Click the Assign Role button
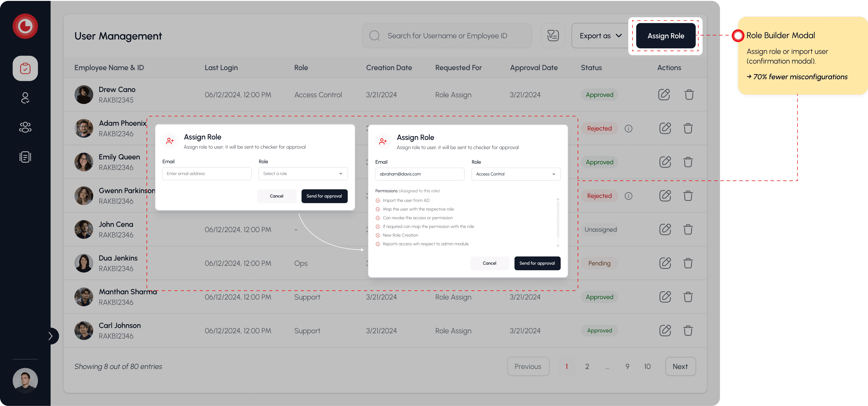868x406 pixels. pyautogui.click(x=666, y=36)
